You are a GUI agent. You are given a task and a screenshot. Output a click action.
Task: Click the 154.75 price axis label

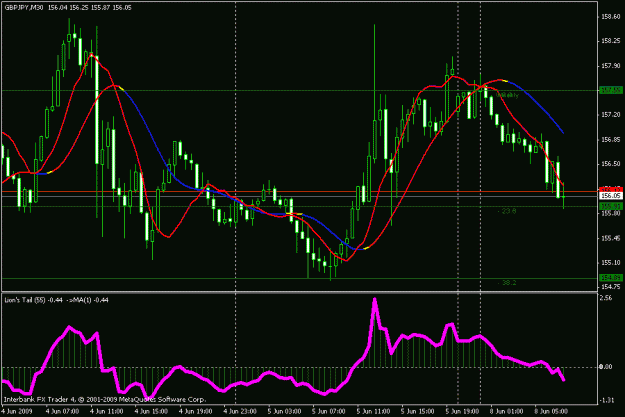(610, 287)
